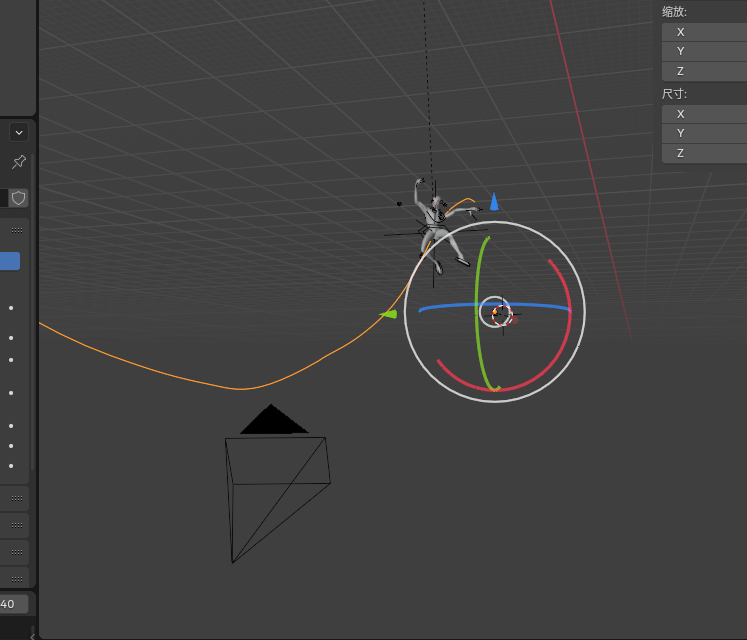Click the 尺寸 Y value field
The height and width of the screenshot is (640, 747).
point(704,133)
